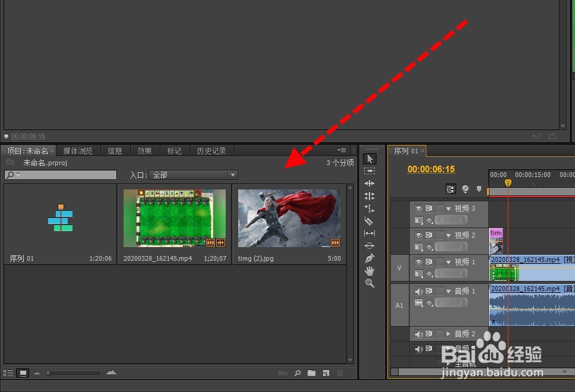Viewport: 575px width, 392px height.
Task: Click Add Marker icon in timeline
Action: click(479, 188)
